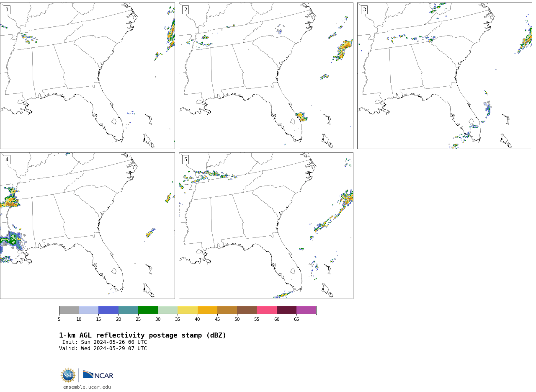Select the dark green 25-30 dBZ swatch
The height and width of the screenshot is (392, 536).
tap(148, 310)
